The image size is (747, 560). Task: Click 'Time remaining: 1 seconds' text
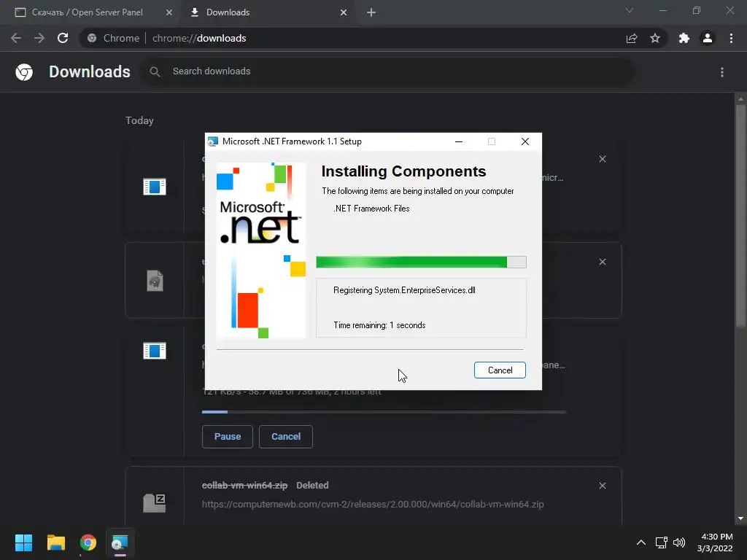click(379, 325)
